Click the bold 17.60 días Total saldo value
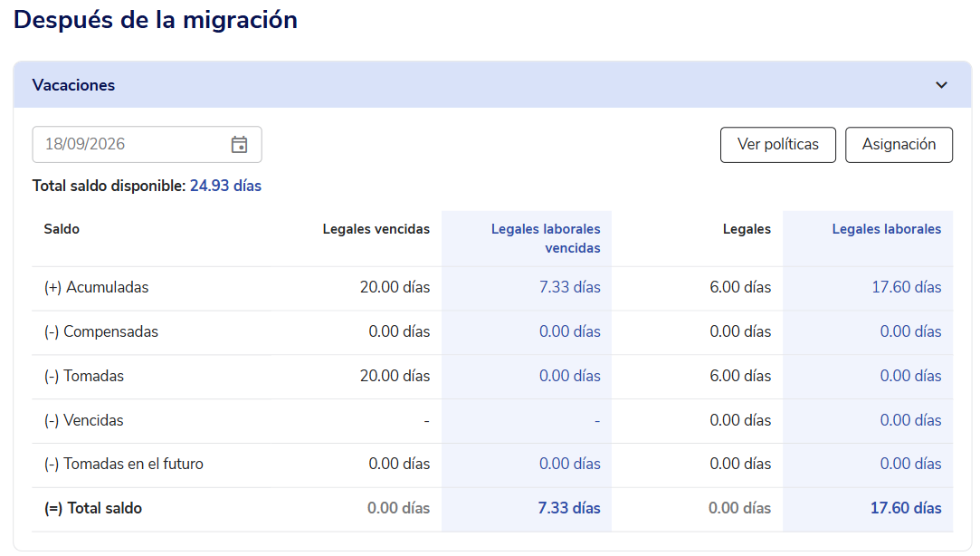Image resolution: width=980 pixels, height=556 pixels. 906,508
